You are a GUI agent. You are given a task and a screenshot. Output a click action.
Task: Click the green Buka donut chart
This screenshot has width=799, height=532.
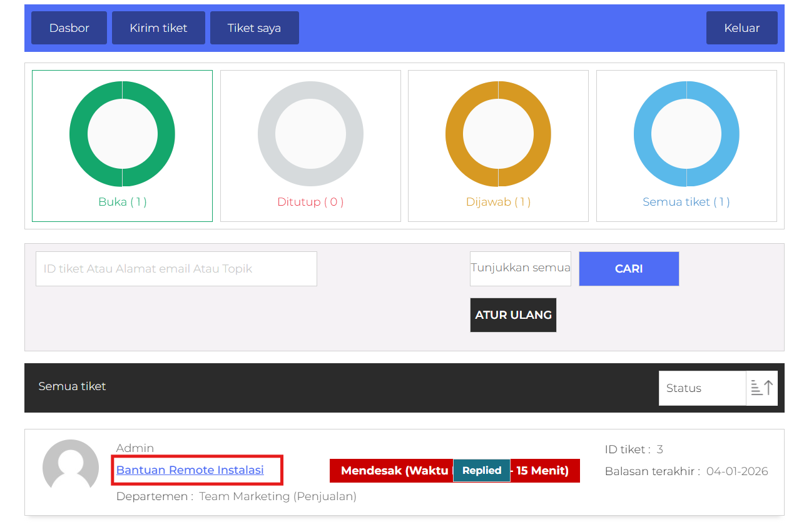click(x=122, y=134)
